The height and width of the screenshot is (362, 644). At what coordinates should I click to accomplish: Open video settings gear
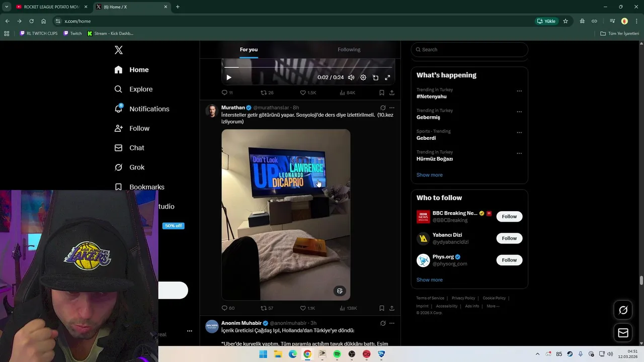[363, 77]
